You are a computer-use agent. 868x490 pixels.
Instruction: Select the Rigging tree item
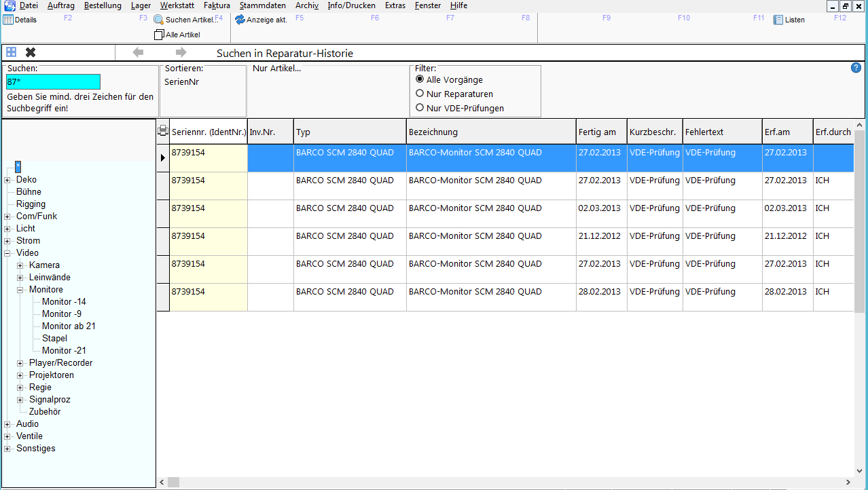pyautogui.click(x=31, y=204)
